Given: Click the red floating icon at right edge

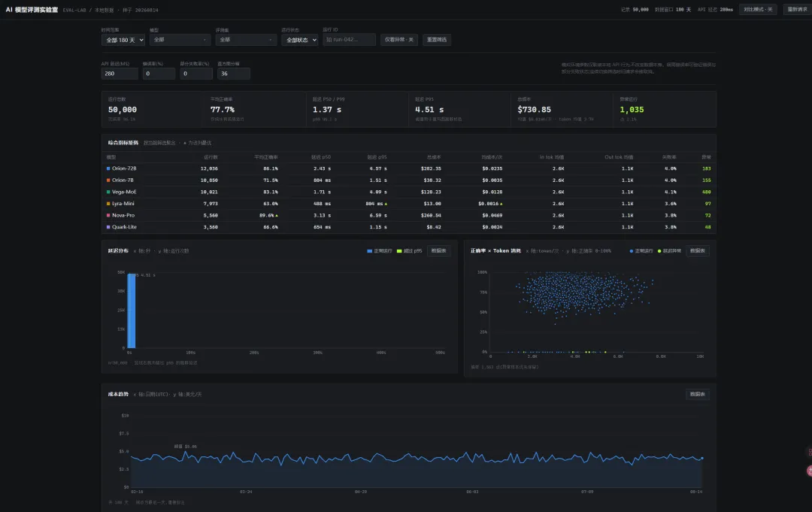Looking at the screenshot, I should tap(810, 471).
